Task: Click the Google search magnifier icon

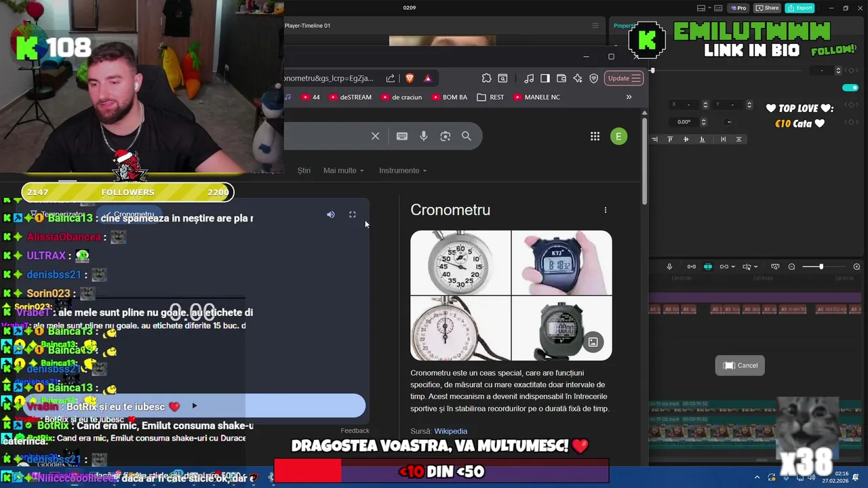Action: (467, 136)
